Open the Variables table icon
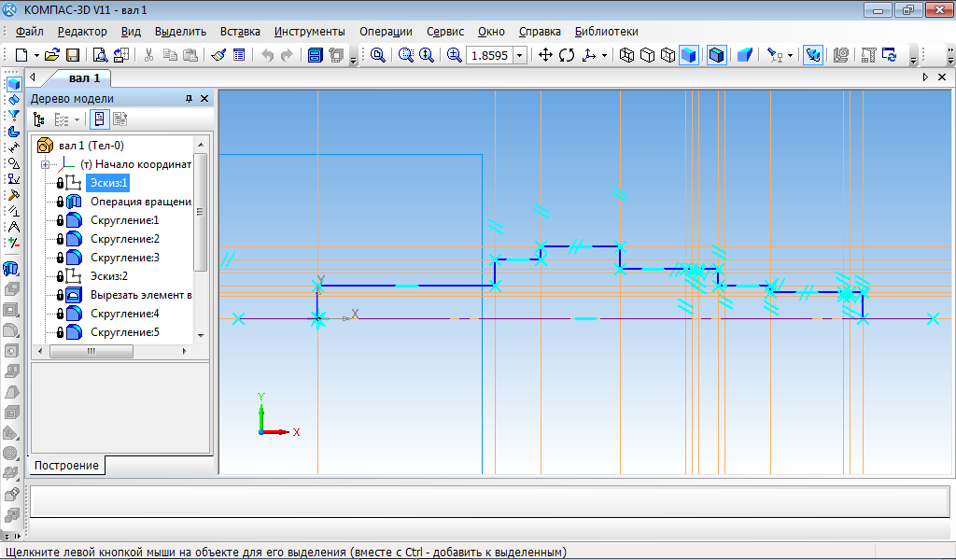Image resolution: width=956 pixels, height=560 pixels. pyautogui.click(x=239, y=55)
